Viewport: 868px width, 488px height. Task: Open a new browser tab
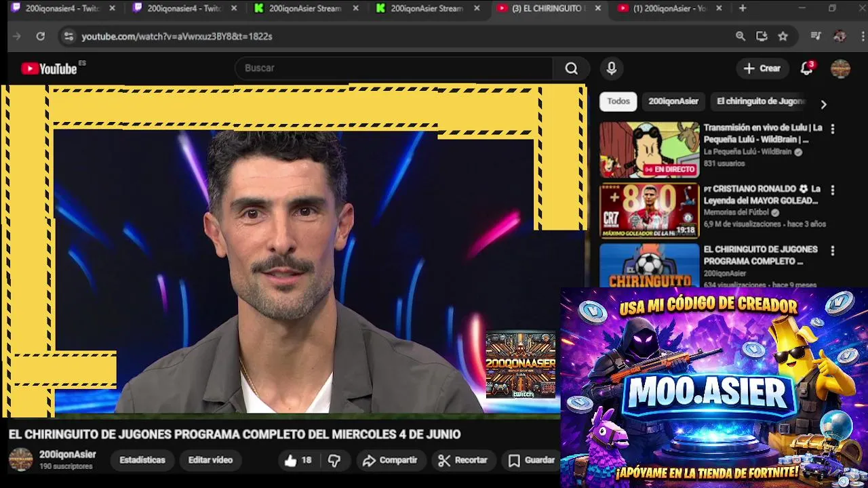pyautogui.click(x=743, y=8)
